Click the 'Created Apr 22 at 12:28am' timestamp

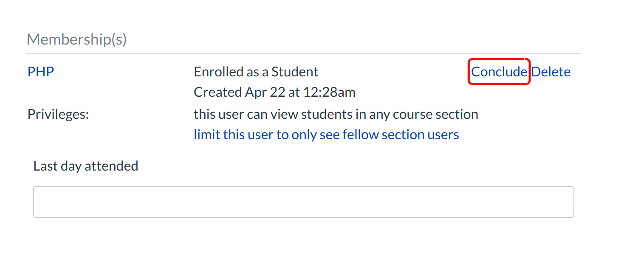coord(274,92)
